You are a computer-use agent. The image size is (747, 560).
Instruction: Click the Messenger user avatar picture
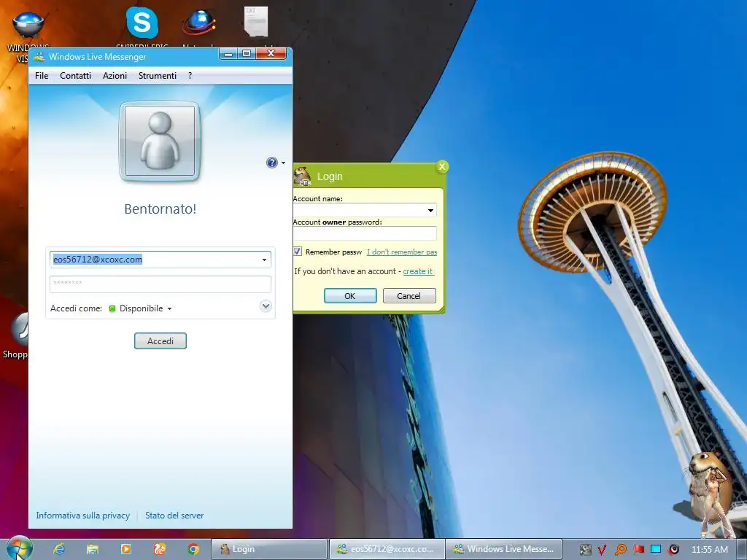160,141
